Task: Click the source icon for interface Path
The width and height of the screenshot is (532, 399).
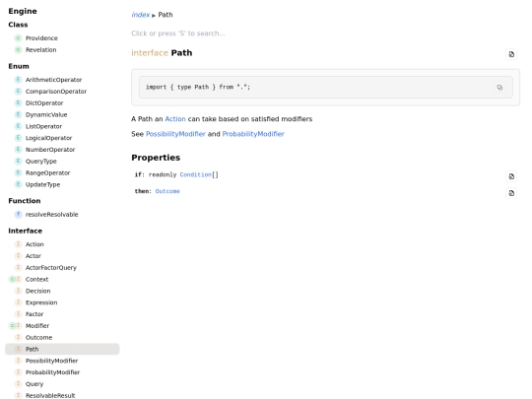Action: pos(511,54)
